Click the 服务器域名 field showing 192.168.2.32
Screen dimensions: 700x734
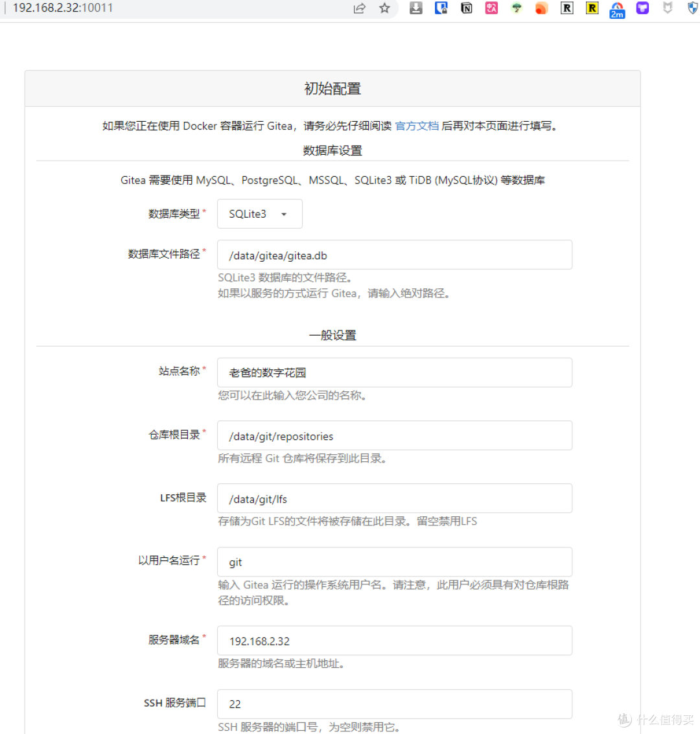[x=394, y=640]
